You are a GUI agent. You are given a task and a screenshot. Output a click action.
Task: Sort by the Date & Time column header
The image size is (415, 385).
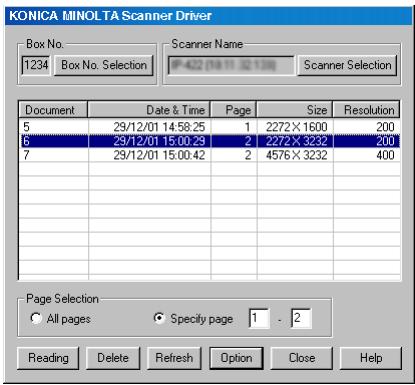(x=149, y=110)
